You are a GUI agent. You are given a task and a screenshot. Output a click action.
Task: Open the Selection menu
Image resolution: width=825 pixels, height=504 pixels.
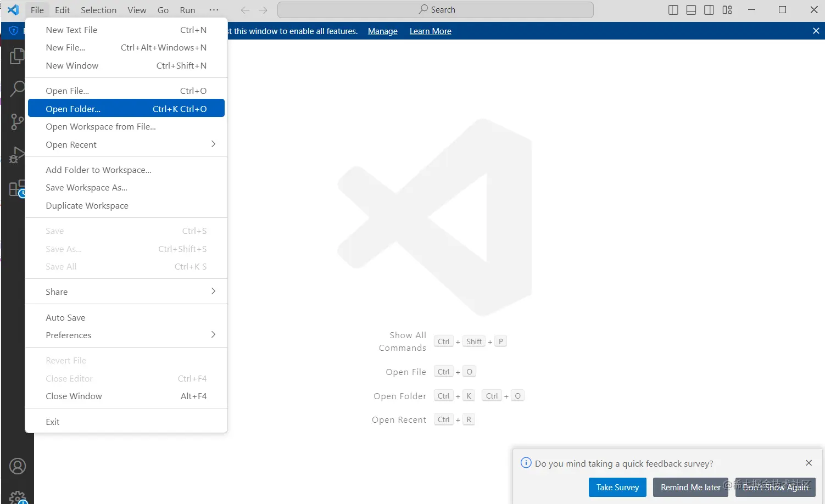point(98,10)
